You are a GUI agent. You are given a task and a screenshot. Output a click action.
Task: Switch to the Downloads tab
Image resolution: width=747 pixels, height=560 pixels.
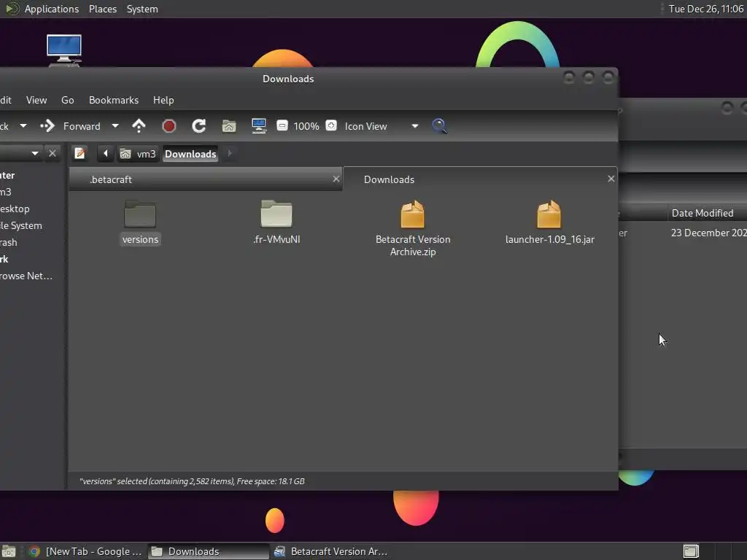(480, 179)
